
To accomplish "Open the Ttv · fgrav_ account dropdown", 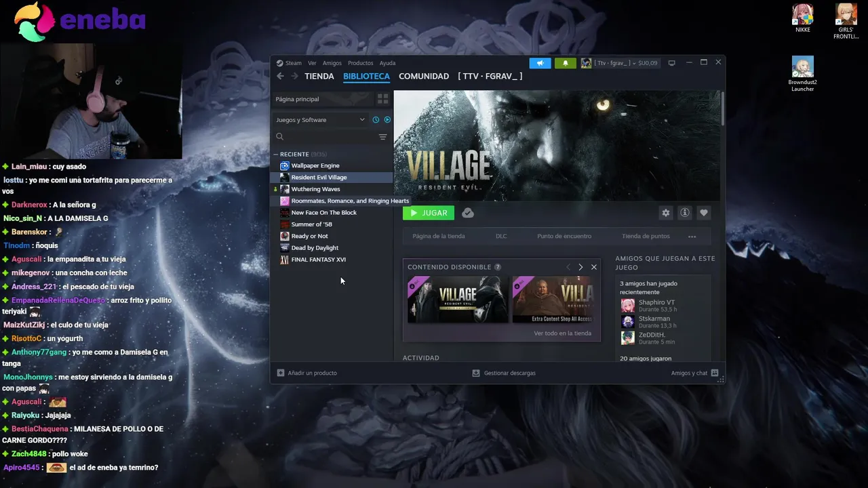I will pos(620,63).
